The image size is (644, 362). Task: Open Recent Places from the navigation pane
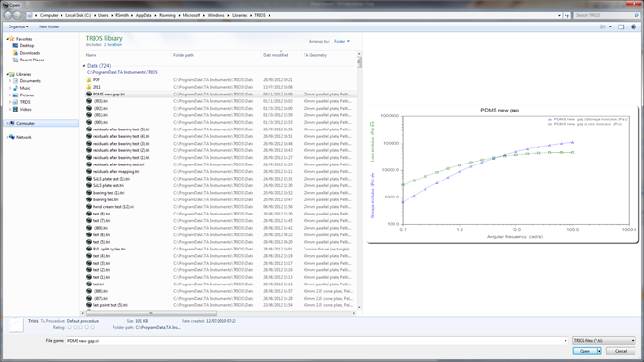[28, 60]
